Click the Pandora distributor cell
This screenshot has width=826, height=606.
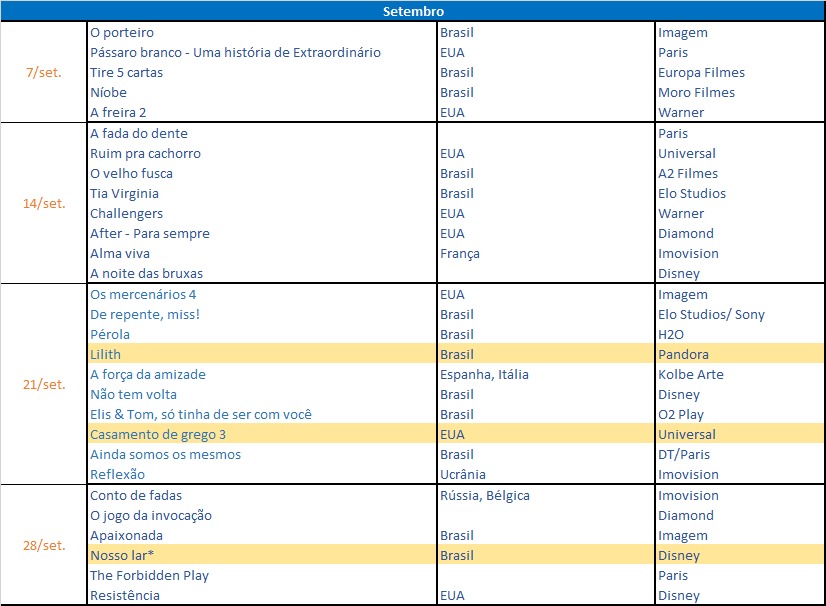click(x=683, y=355)
